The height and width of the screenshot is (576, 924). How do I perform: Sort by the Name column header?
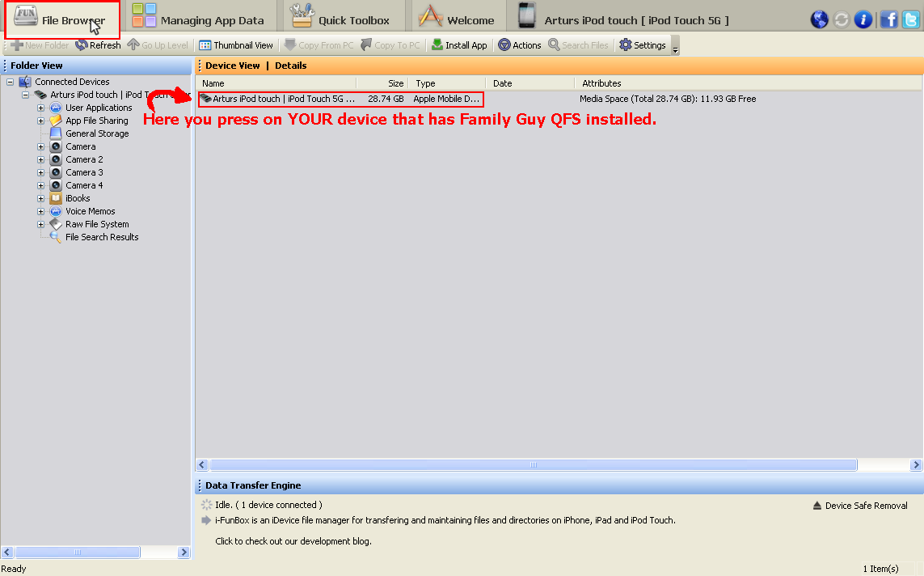[x=277, y=83]
